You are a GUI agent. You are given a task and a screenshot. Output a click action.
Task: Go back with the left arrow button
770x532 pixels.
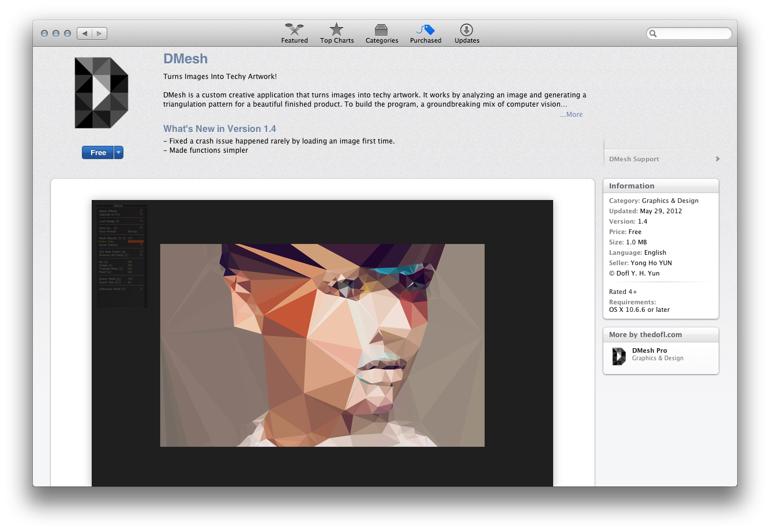pyautogui.click(x=85, y=34)
